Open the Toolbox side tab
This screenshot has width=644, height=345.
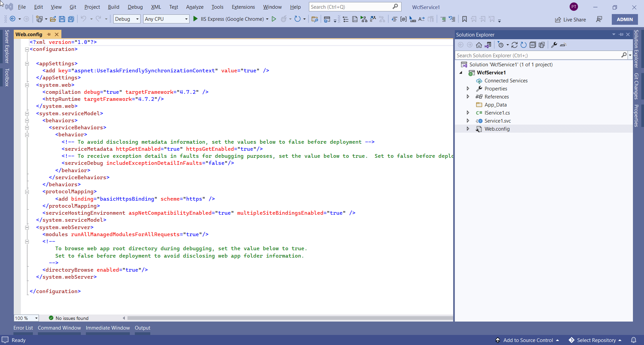(7, 77)
